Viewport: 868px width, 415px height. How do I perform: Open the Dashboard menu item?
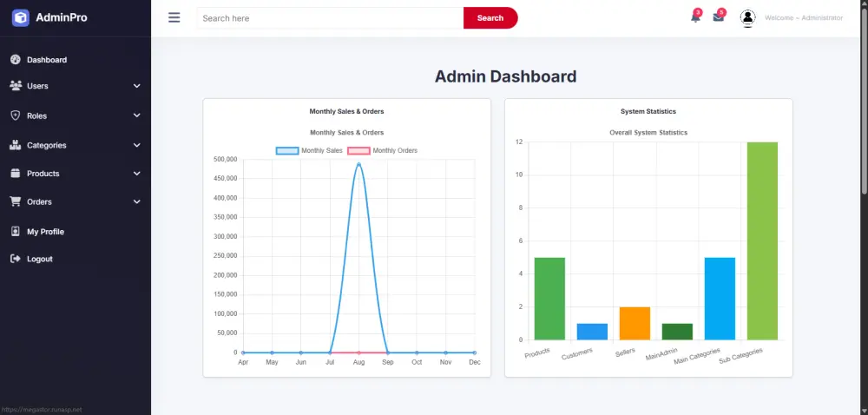pyautogui.click(x=76, y=59)
